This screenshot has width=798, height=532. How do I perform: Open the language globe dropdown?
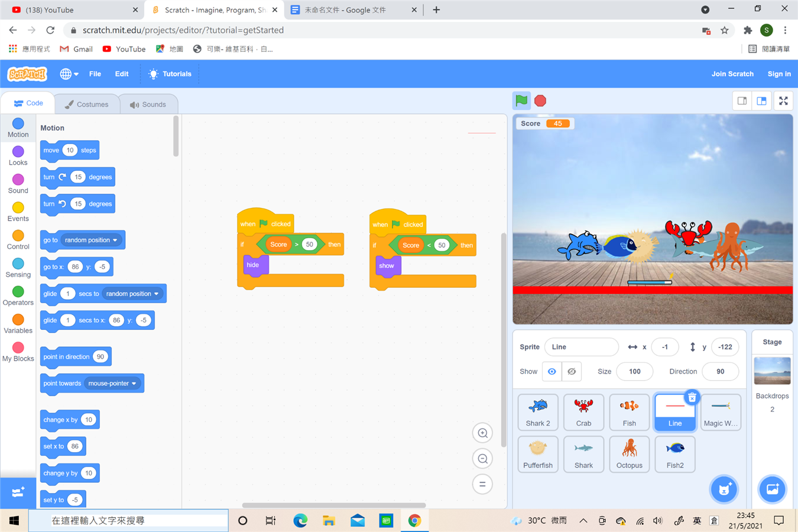69,74
